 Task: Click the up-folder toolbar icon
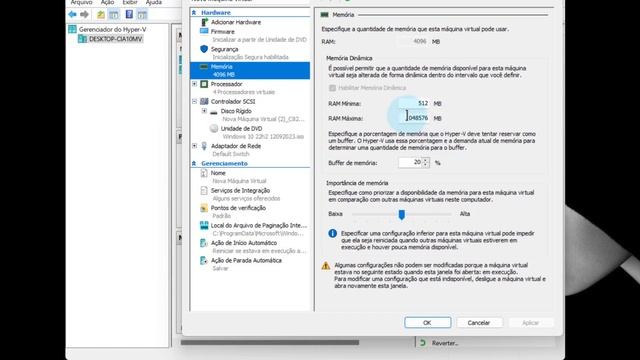(x=101, y=15)
